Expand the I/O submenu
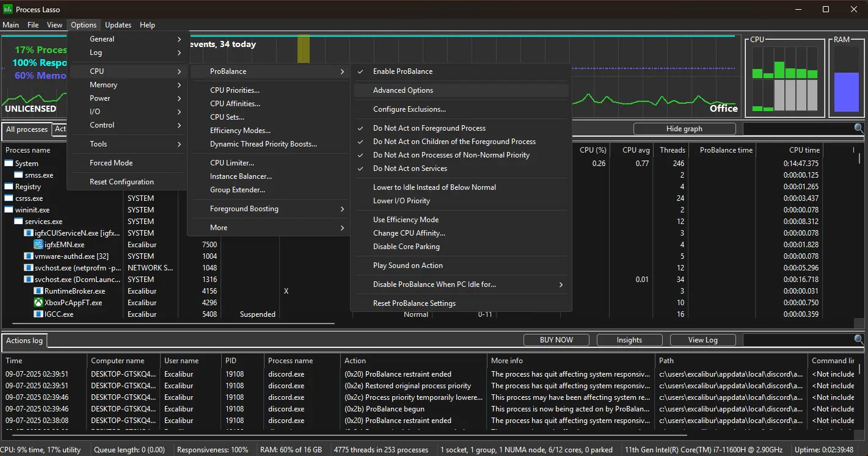This screenshot has height=456, width=868. click(x=128, y=112)
